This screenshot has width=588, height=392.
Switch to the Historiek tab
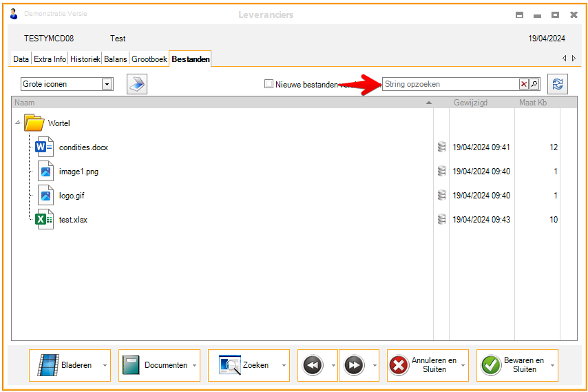85,59
